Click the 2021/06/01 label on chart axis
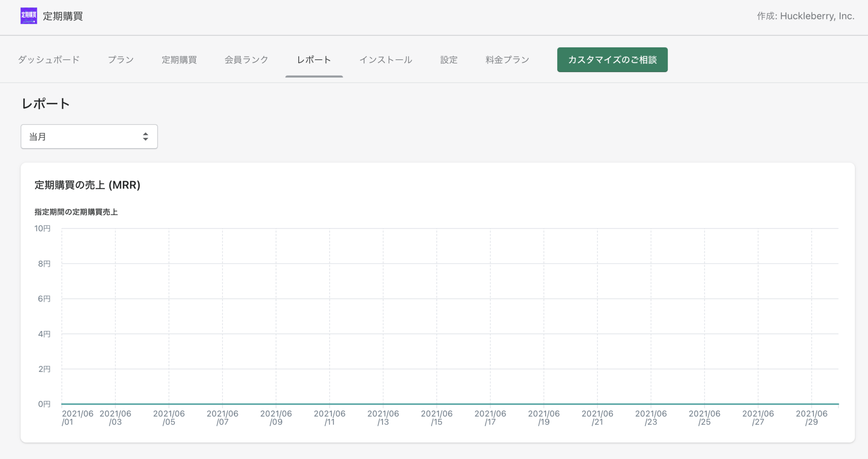868x459 pixels. (x=78, y=418)
